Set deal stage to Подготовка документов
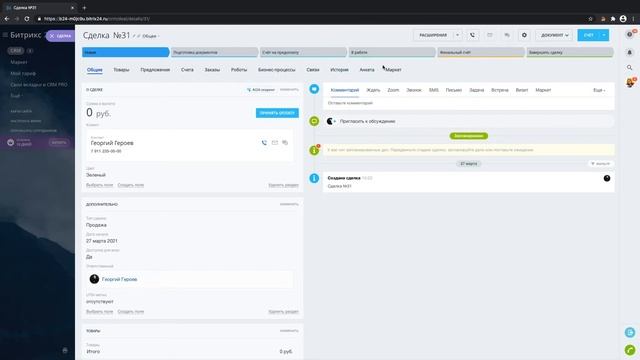This screenshot has width=640, height=360. pos(214,52)
